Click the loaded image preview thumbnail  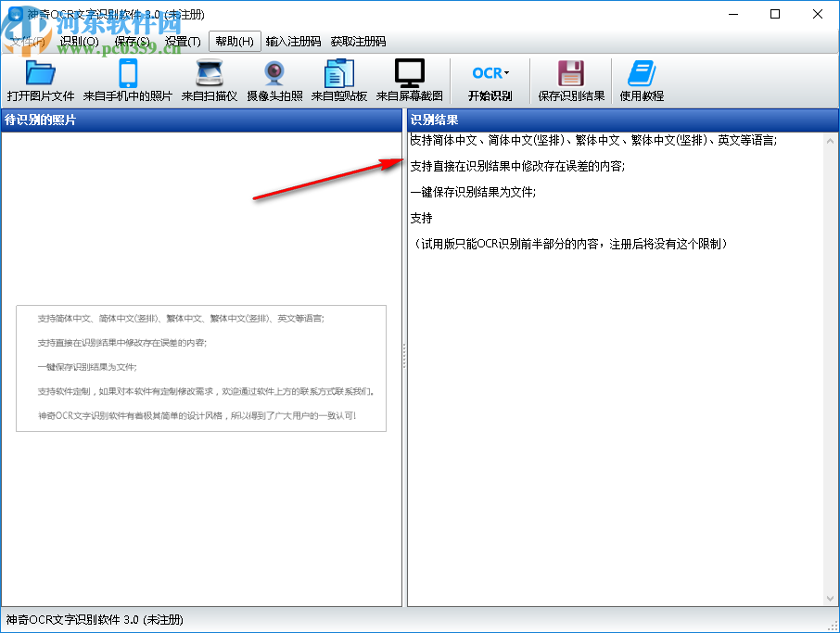201,369
